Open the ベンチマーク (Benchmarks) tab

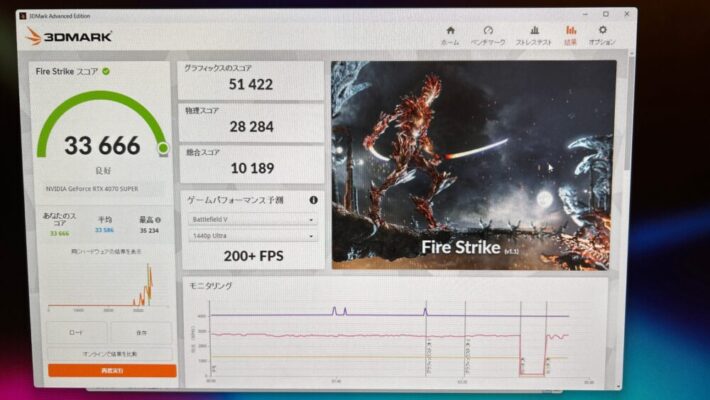tap(488, 36)
